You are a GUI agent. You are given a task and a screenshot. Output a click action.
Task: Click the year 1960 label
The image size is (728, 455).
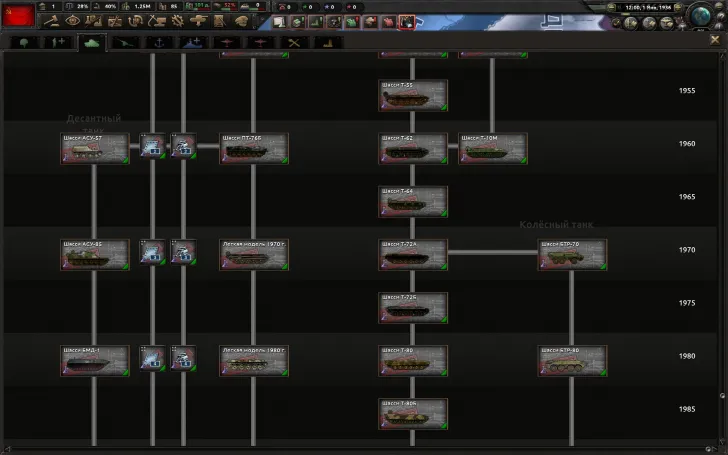687,143
